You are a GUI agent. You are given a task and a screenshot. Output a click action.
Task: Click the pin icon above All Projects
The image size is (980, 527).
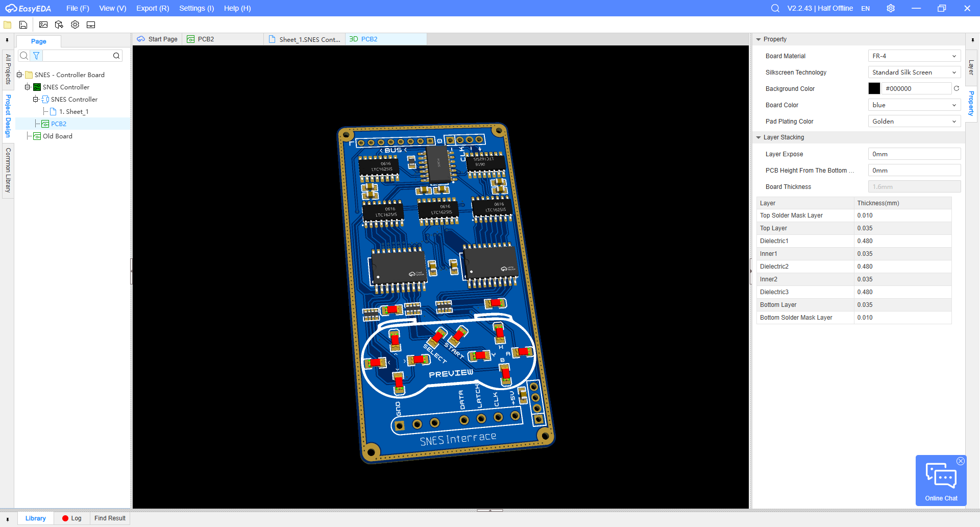7,40
